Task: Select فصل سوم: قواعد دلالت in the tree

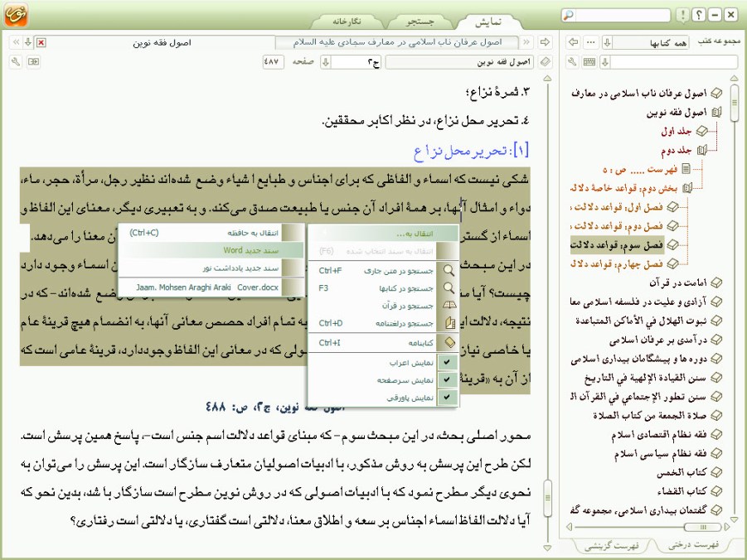Action: (x=618, y=245)
